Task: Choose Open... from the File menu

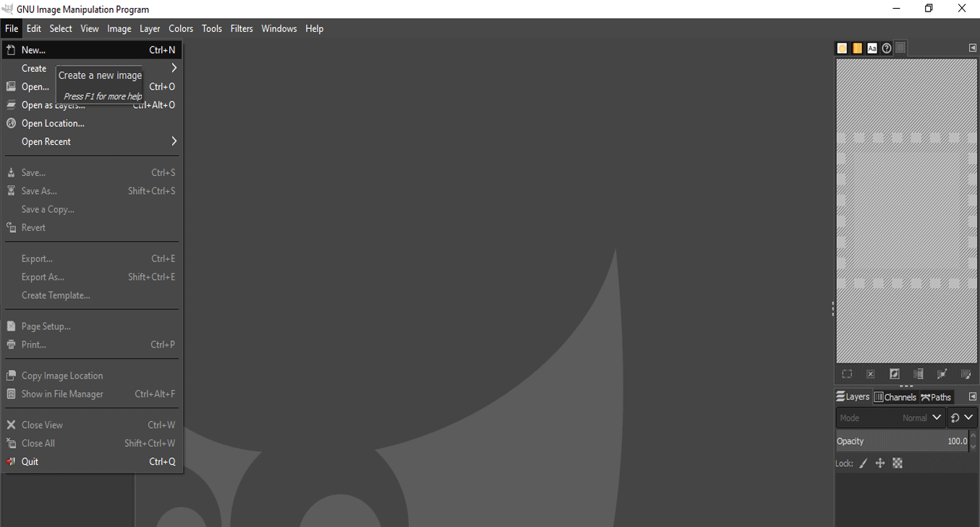Action: click(x=91, y=87)
